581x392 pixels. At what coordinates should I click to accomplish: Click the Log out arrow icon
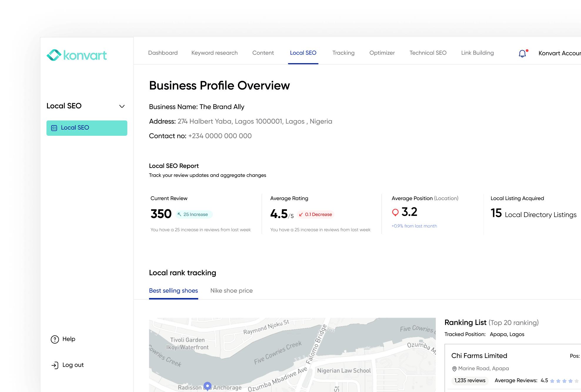click(55, 365)
